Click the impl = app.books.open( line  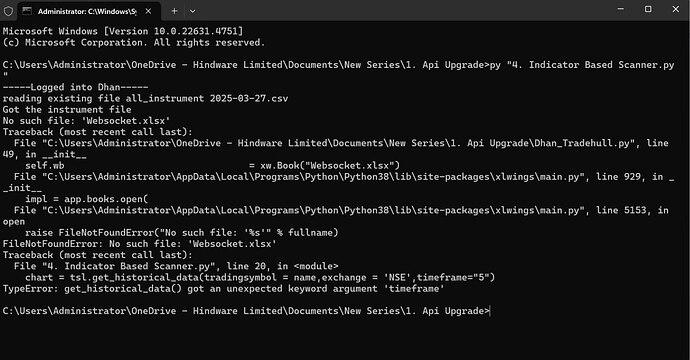tap(87, 199)
